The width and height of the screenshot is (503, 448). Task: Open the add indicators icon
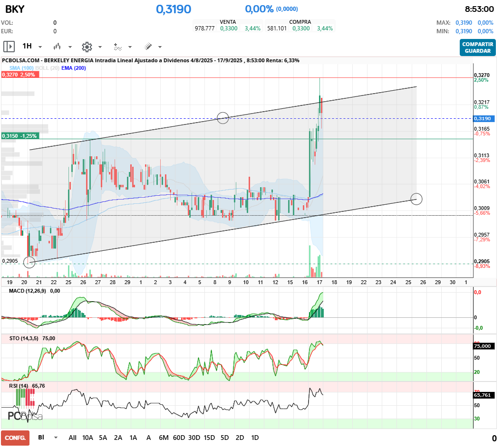(117, 47)
